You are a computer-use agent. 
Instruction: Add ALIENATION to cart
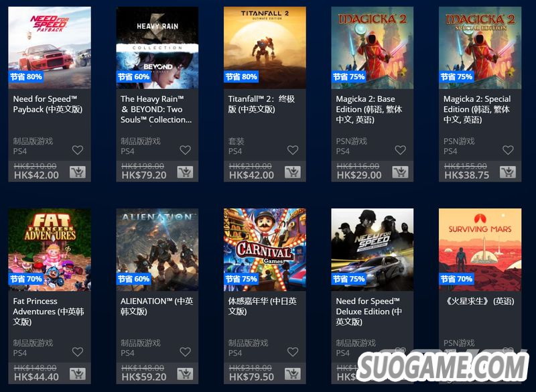click(186, 374)
